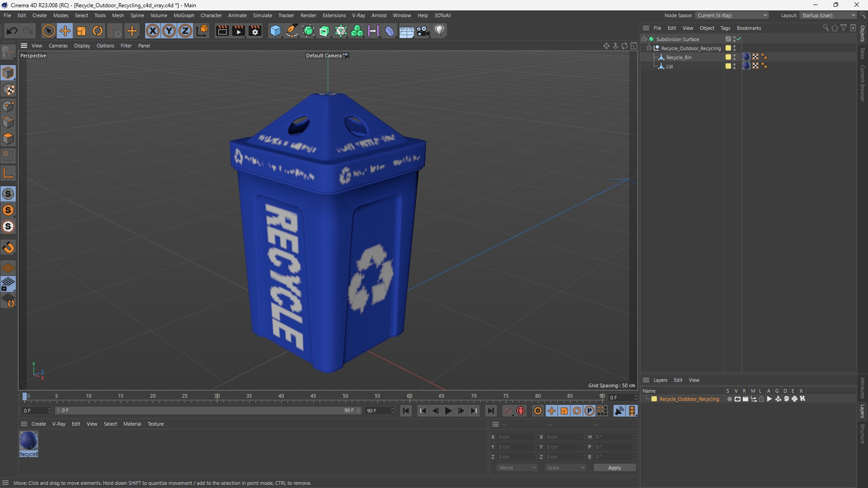Toggle X axis lock

[153, 31]
